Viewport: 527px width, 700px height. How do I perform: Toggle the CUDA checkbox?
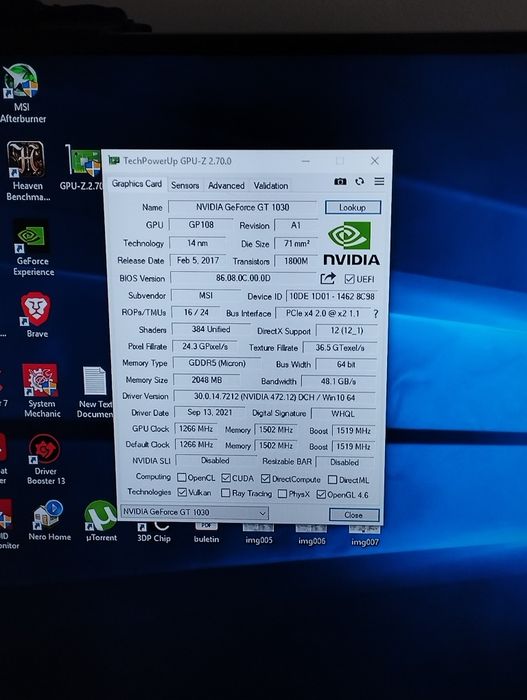point(226,478)
